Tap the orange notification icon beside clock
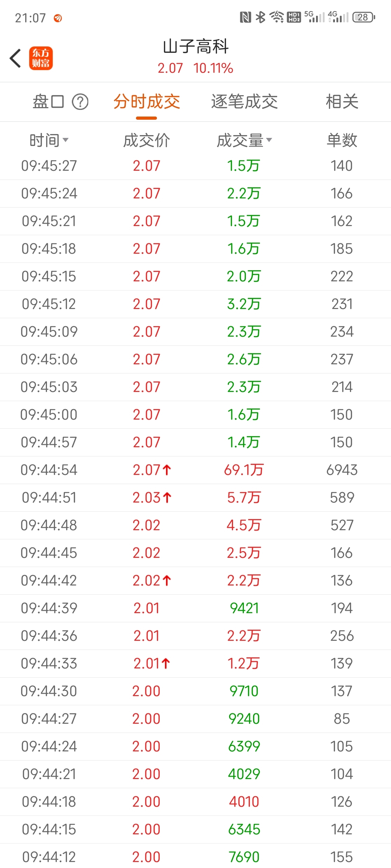Image resolution: width=391 pixels, height=868 pixels. click(58, 18)
